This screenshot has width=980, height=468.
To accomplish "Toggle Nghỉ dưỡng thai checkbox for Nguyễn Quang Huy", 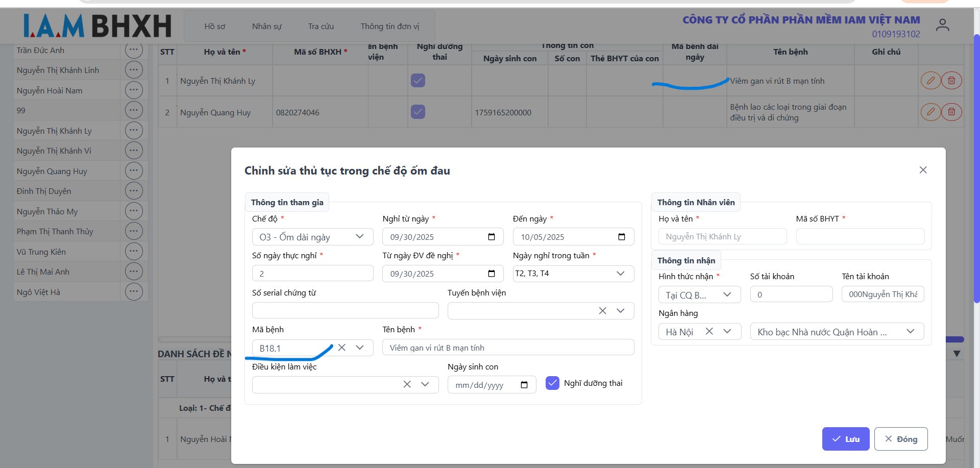I will click(x=418, y=112).
